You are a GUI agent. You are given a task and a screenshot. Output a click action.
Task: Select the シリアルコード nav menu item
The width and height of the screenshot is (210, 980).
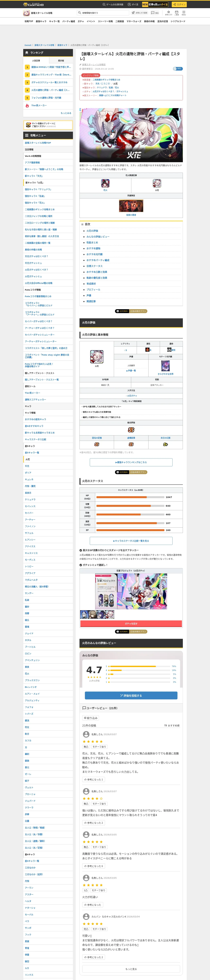pos(178,21)
